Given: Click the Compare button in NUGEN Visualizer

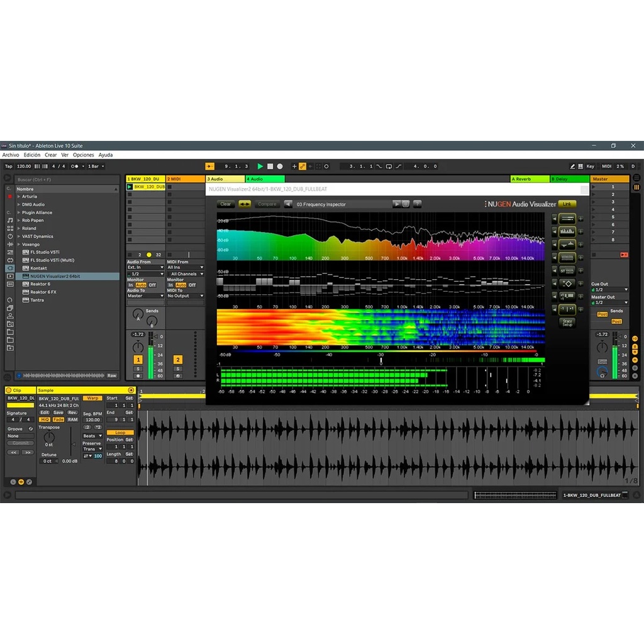Looking at the screenshot, I should pyautogui.click(x=267, y=204).
